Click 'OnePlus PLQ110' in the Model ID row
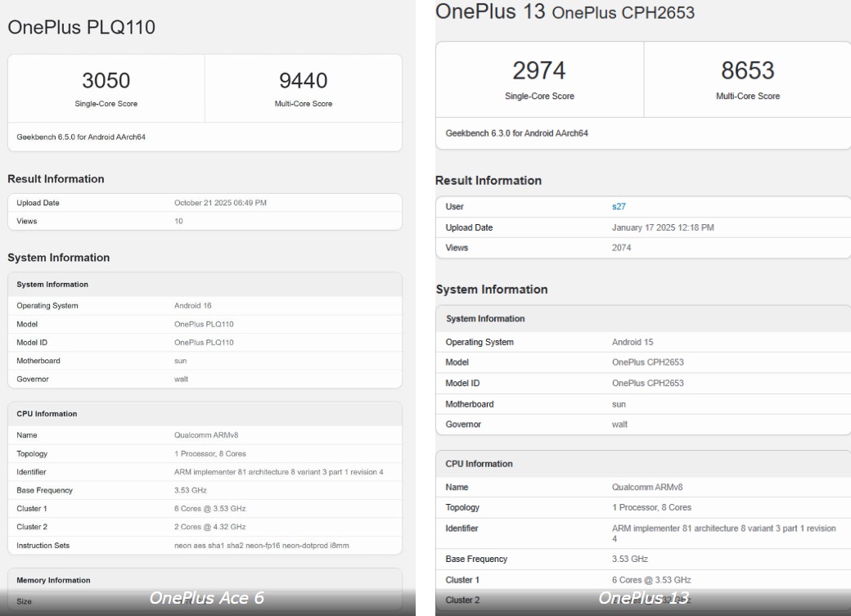 (204, 343)
